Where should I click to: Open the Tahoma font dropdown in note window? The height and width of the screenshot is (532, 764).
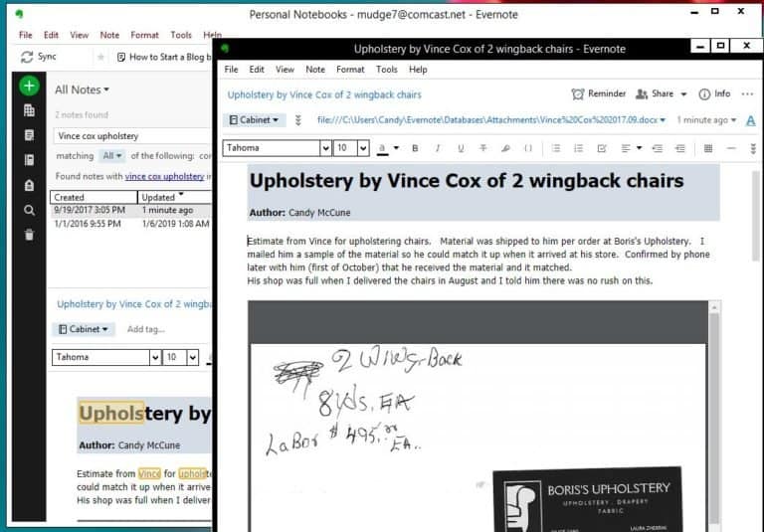point(325,148)
